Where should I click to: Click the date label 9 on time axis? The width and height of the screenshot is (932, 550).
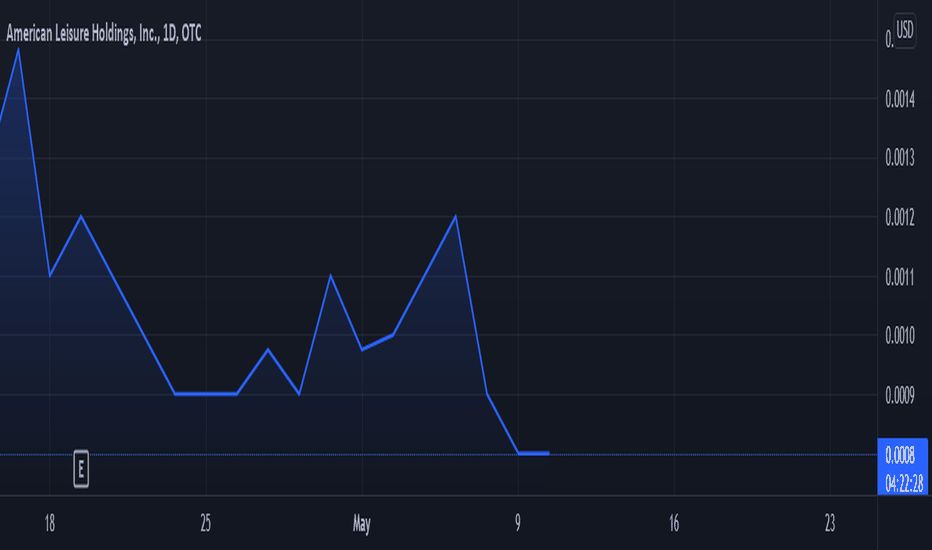point(518,523)
